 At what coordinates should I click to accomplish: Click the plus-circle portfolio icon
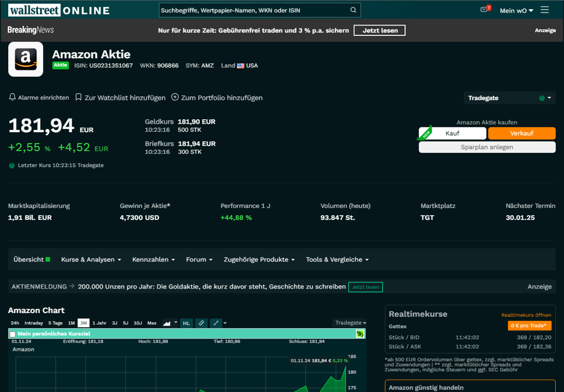(x=175, y=97)
